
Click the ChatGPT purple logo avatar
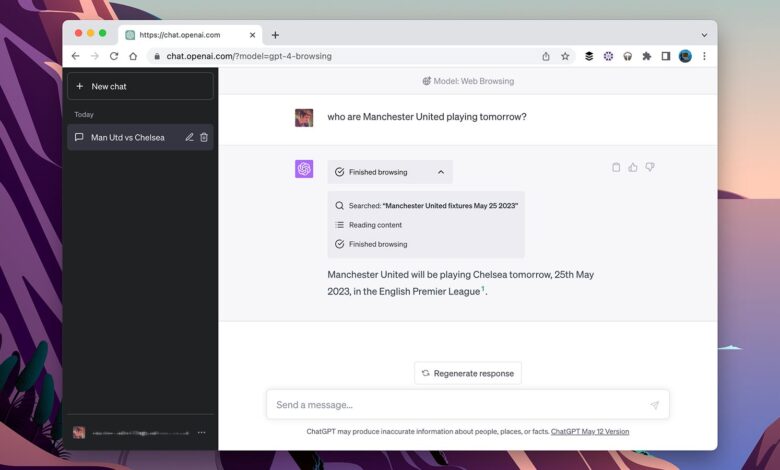pyautogui.click(x=304, y=169)
